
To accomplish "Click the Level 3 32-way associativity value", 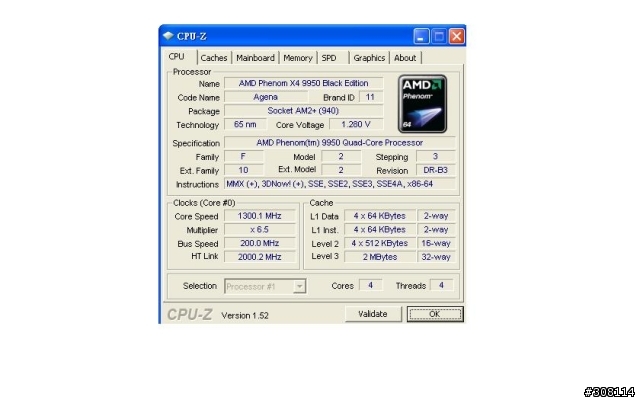I will 436,257.
